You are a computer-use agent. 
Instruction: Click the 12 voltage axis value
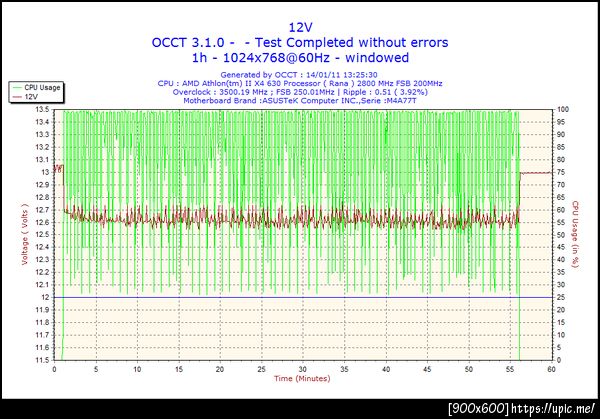[46, 297]
